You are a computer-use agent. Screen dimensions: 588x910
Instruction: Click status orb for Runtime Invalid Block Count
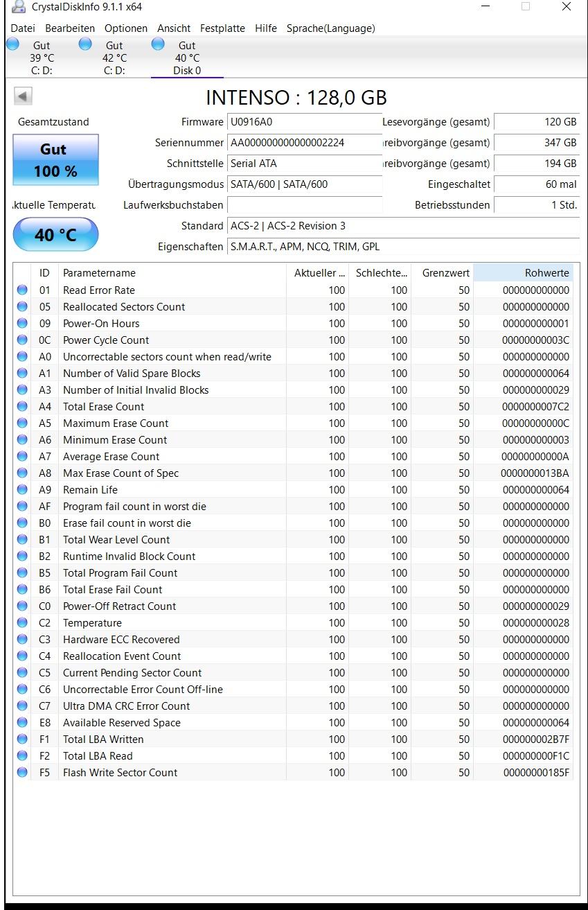click(22, 557)
